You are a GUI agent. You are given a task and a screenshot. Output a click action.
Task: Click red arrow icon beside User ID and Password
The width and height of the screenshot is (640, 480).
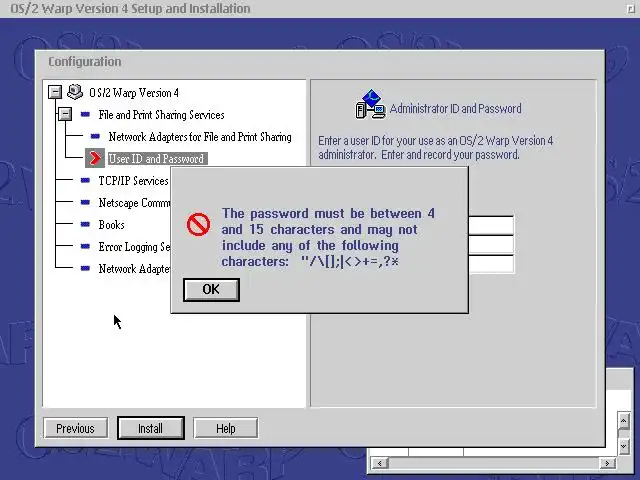point(95,158)
